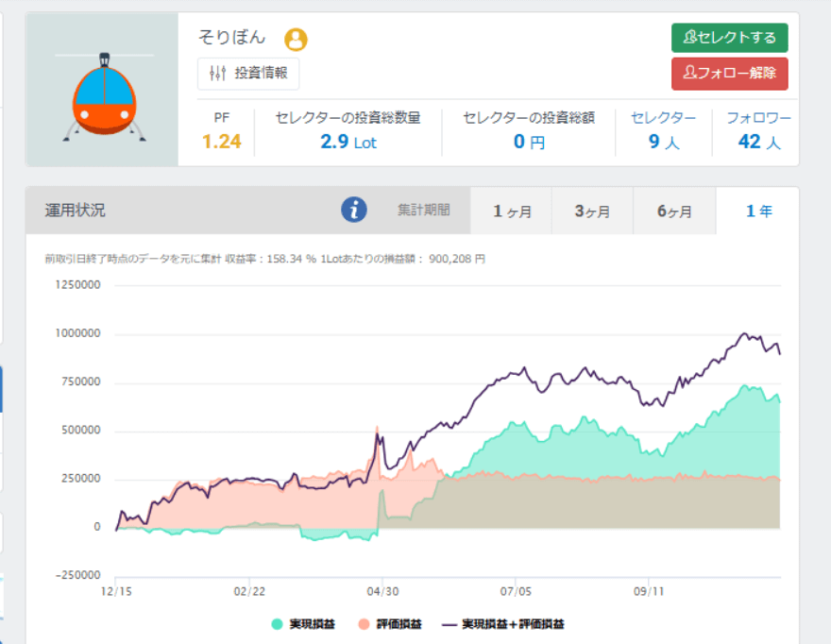
Task: Click the そりぽん username text
Action: pyautogui.click(x=232, y=39)
